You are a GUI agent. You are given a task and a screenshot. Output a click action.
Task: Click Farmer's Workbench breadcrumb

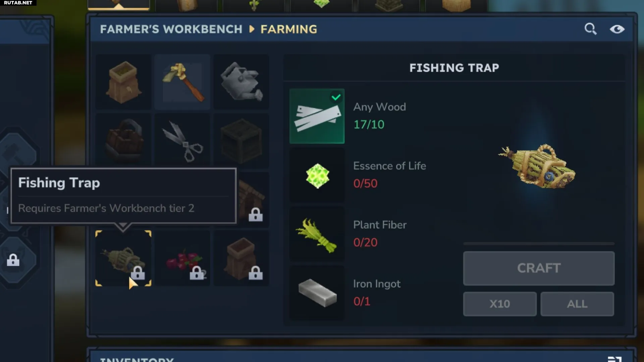[171, 29]
